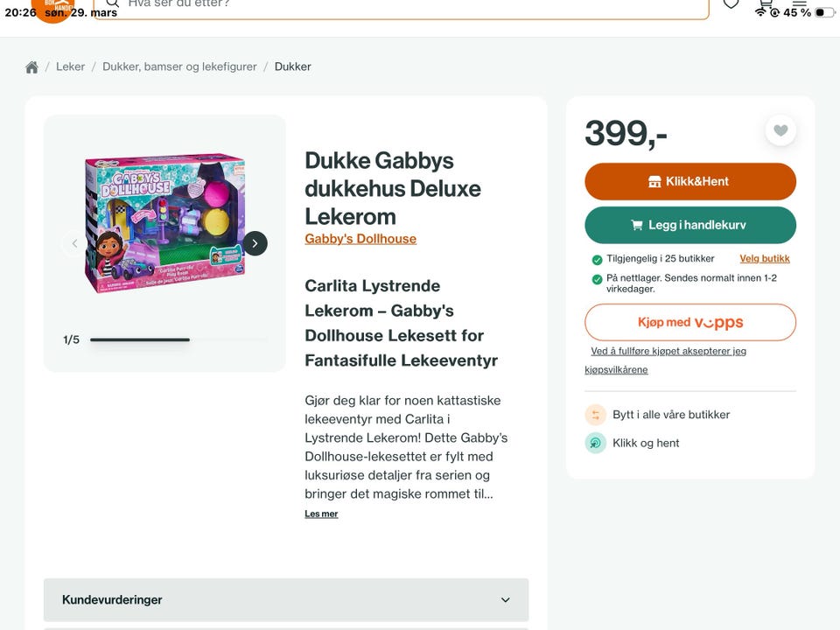Image resolution: width=840 pixels, height=630 pixels.
Task: Click the 'Bytt i alle våre butikker' swap icon
Action: 596,414
